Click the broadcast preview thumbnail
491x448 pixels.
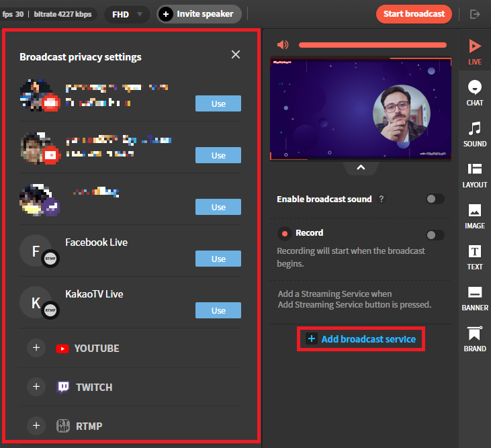click(x=361, y=109)
